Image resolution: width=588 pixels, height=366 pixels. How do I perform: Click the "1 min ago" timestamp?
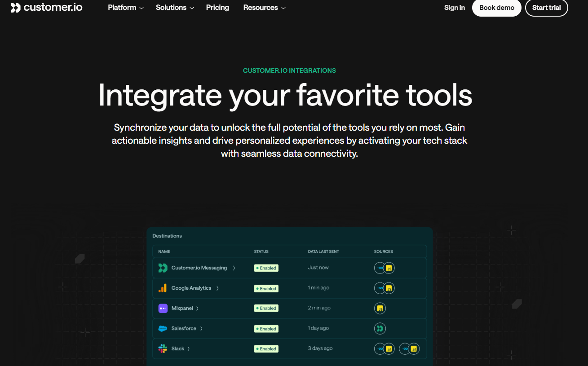pyautogui.click(x=319, y=288)
